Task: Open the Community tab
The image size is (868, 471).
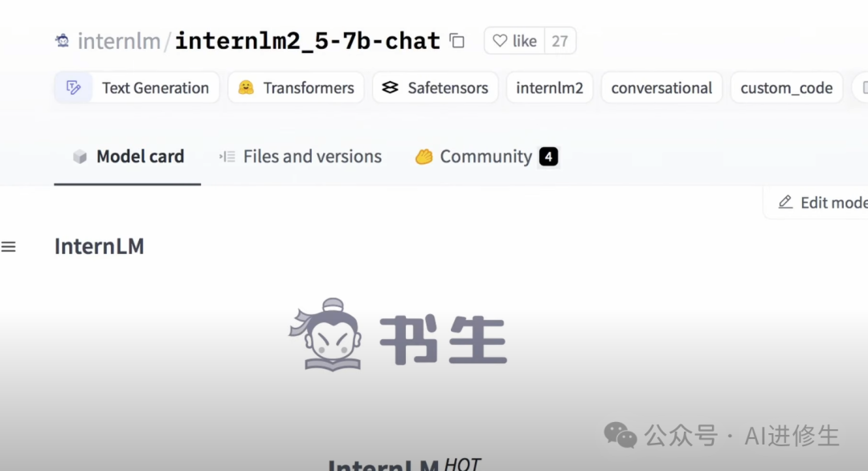Action: (x=486, y=157)
